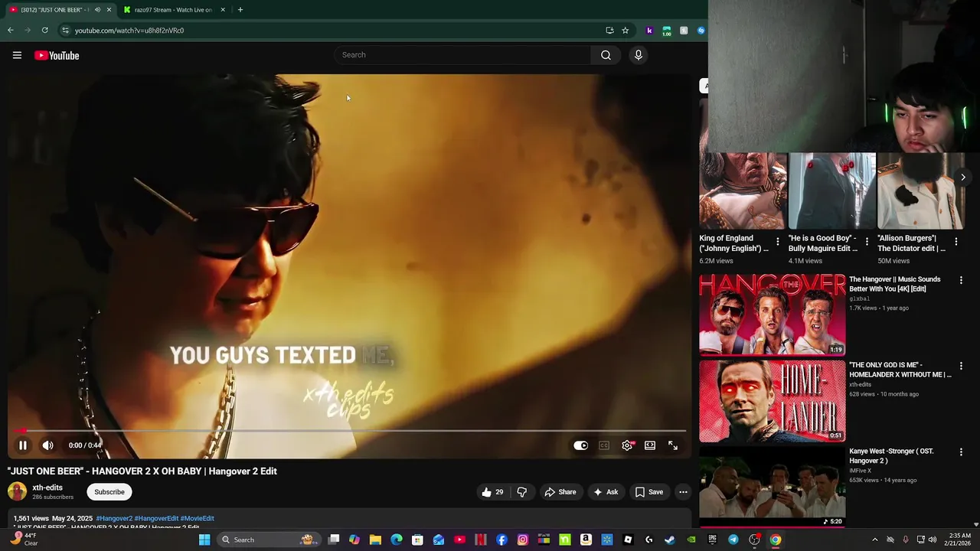This screenshot has width=980, height=551.
Task: Open Steam from the taskbar
Action: 670,540
